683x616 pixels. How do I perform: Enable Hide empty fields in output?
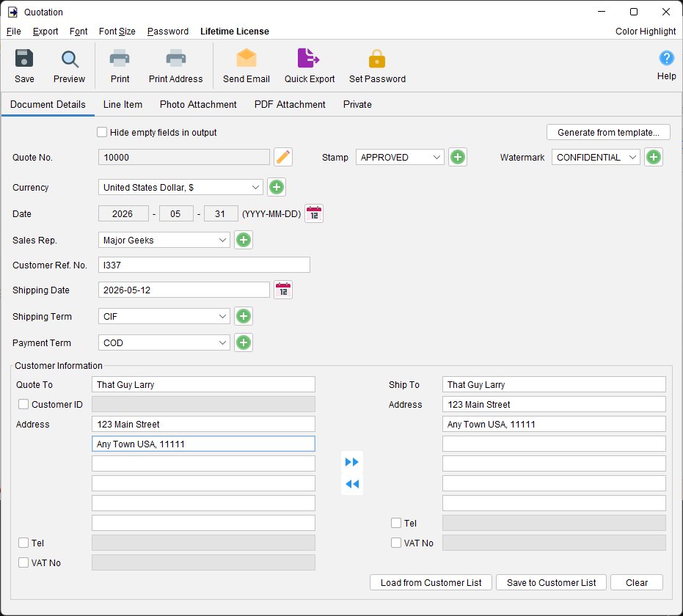[102, 132]
